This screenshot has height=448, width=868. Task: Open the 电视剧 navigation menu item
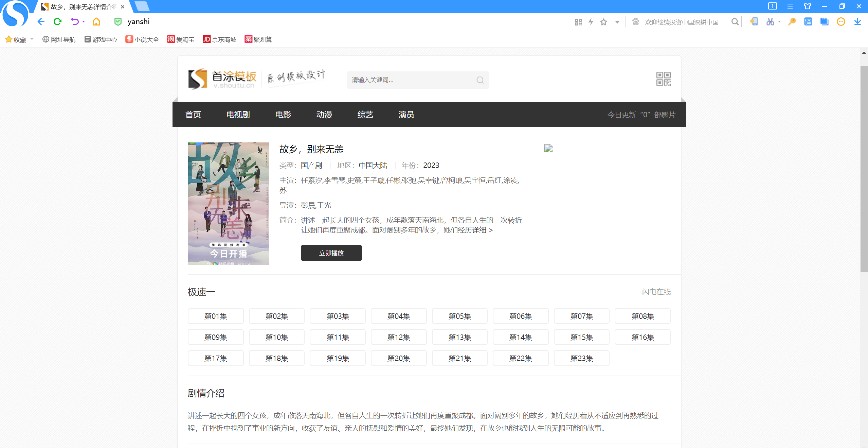click(238, 115)
